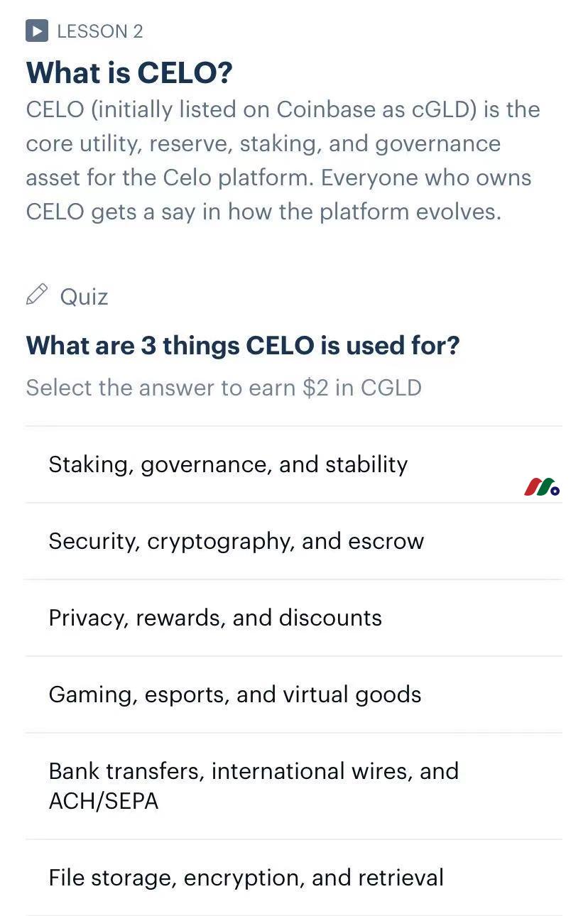Click the red and green watermark logo
The height and width of the screenshot is (916, 588).
tap(542, 487)
